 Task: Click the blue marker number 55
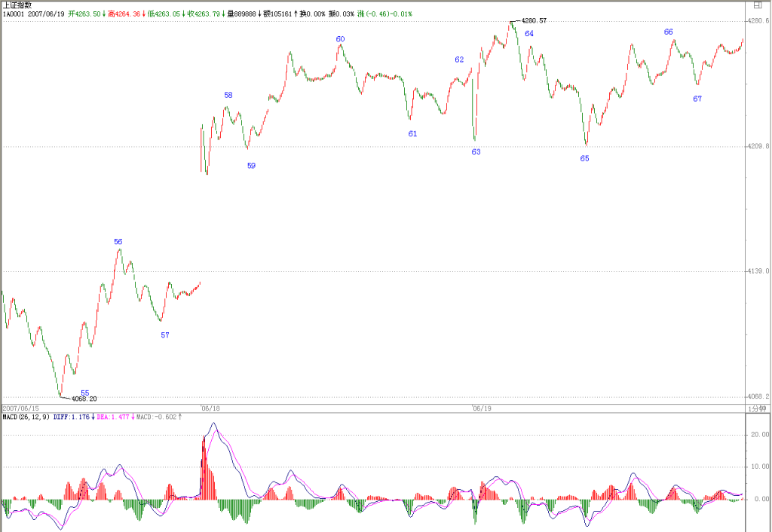(x=85, y=393)
